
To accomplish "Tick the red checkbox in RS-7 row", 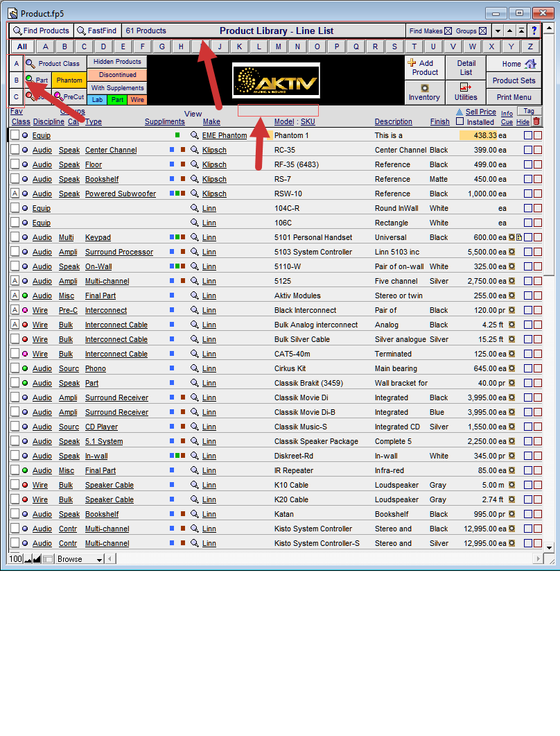I will (x=538, y=179).
